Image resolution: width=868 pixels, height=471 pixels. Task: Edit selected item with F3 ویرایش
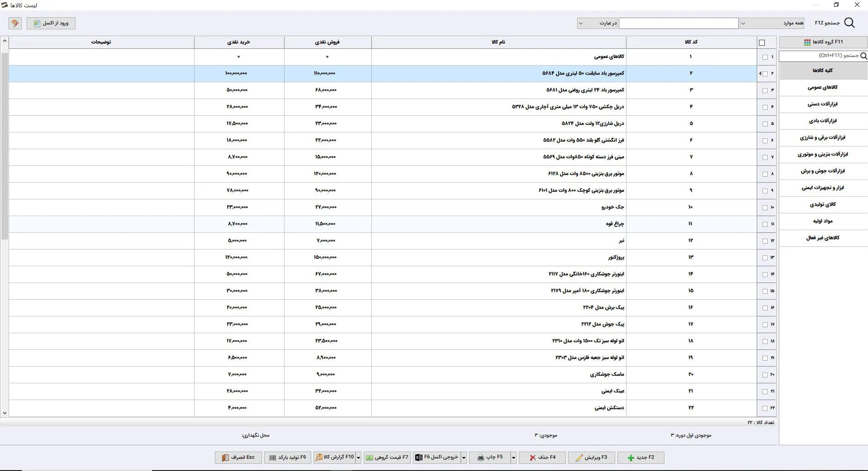click(x=591, y=457)
